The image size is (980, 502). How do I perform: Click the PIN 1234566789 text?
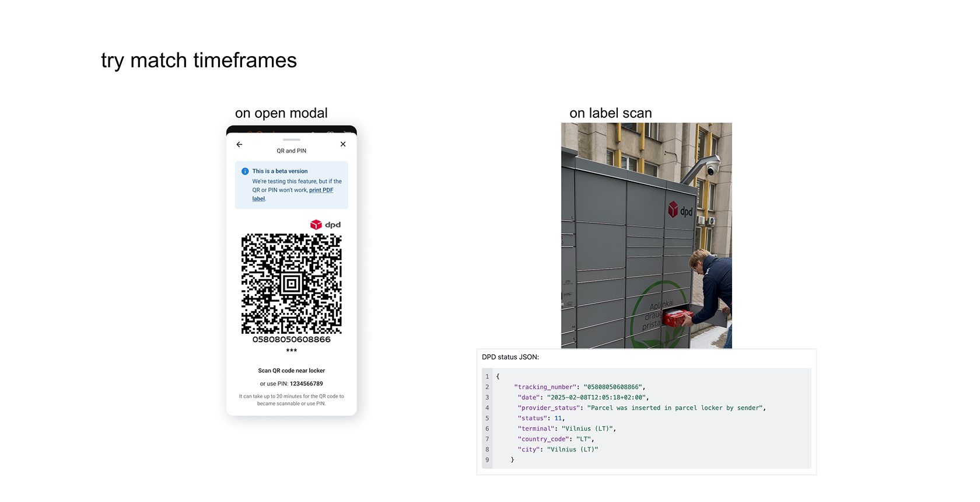(306, 384)
